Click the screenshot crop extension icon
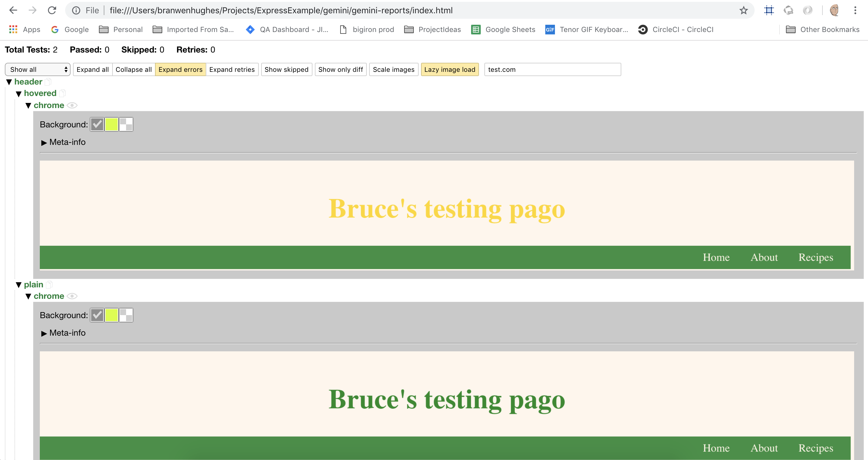Screen dimensions: 868x460 pos(769,11)
